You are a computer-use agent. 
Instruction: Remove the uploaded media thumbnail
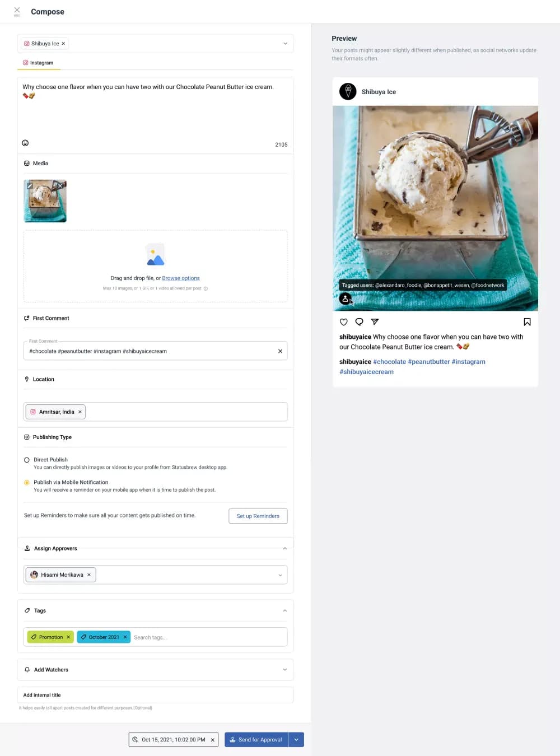(60, 186)
